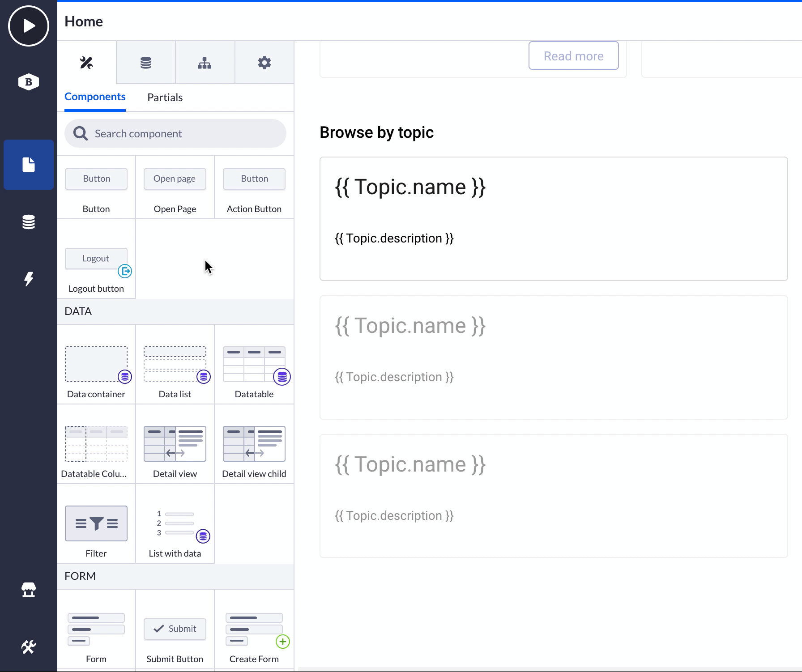
Task: Select the Datatable Column component
Action: pos(96,444)
